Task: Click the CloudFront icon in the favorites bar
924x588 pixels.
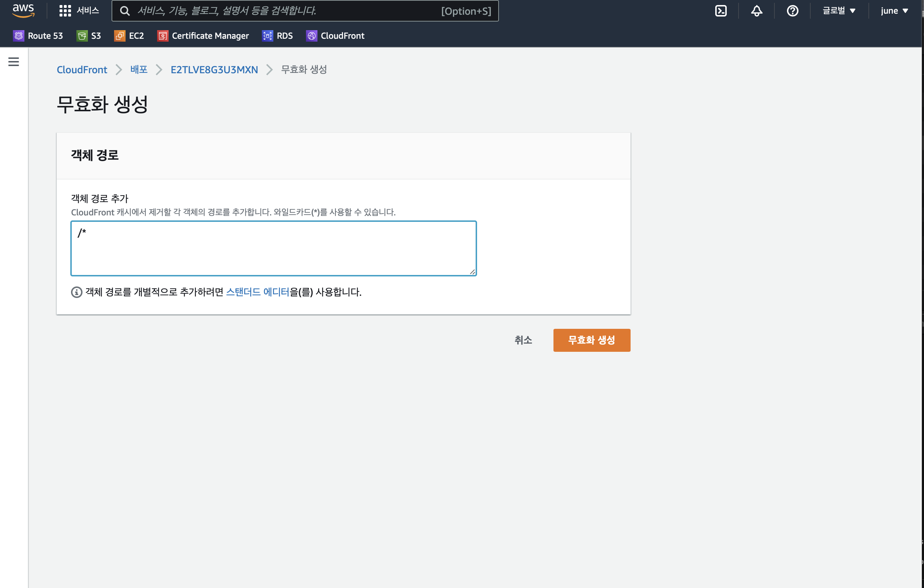Action: point(312,36)
